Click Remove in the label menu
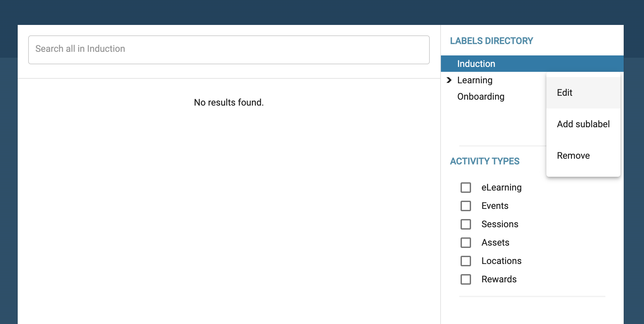 [x=573, y=156]
